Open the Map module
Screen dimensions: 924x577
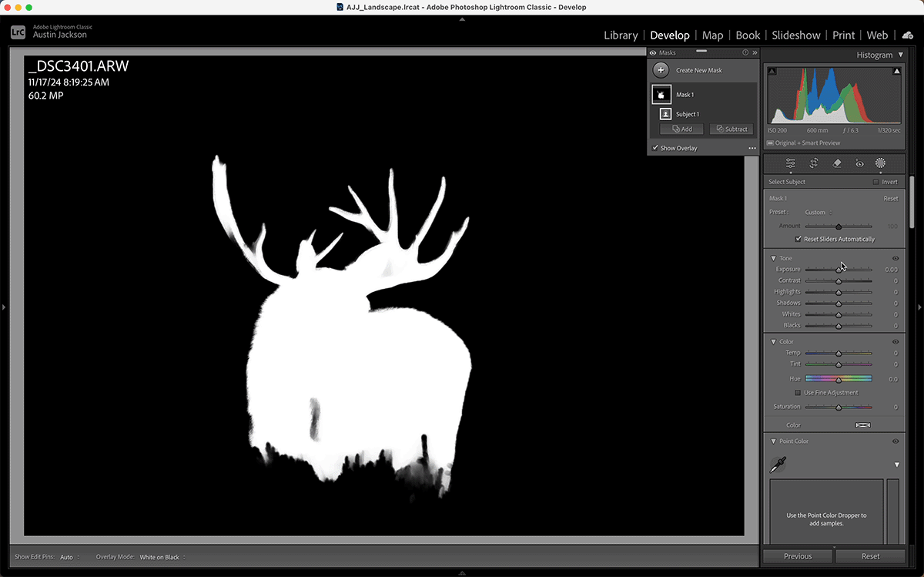coord(713,35)
